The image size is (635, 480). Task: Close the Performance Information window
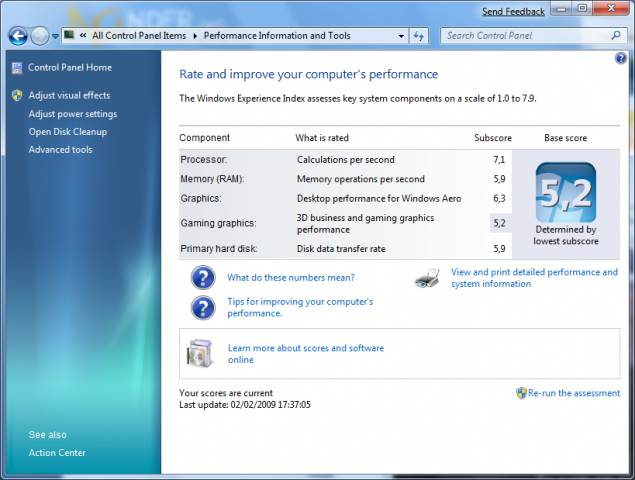point(612,9)
